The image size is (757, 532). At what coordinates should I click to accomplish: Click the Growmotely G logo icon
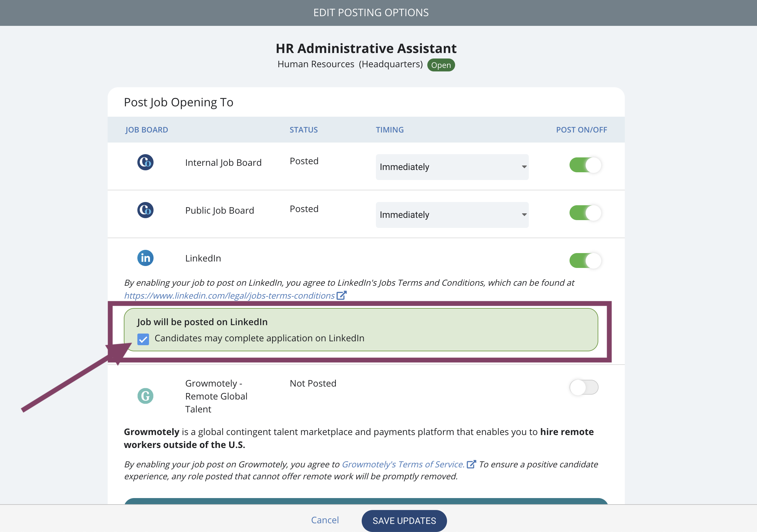click(145, 396)
